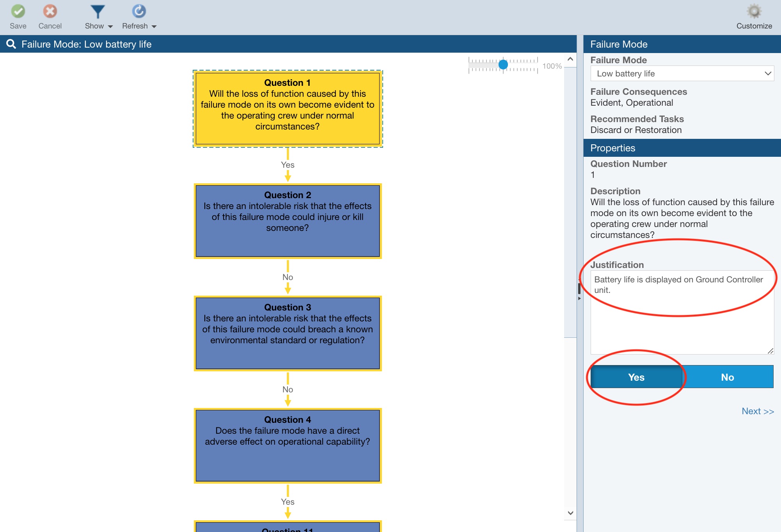781x532 pixels.
Task: Click the magnifier icon beside Failure Mode title
Action: 11,44
